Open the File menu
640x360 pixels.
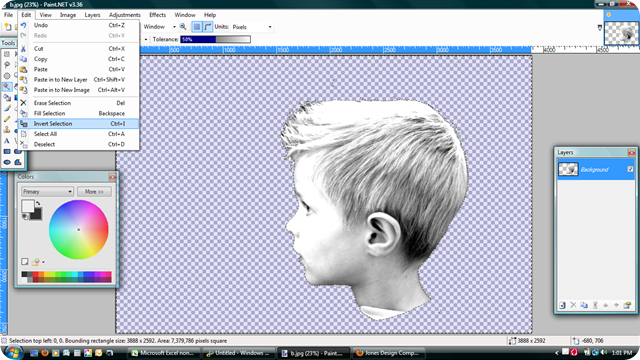[8, 15]
